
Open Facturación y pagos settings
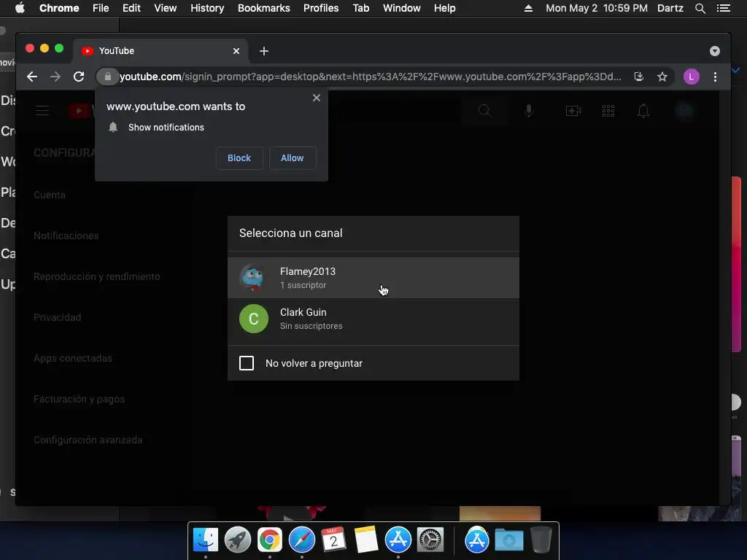pos(79,399)
